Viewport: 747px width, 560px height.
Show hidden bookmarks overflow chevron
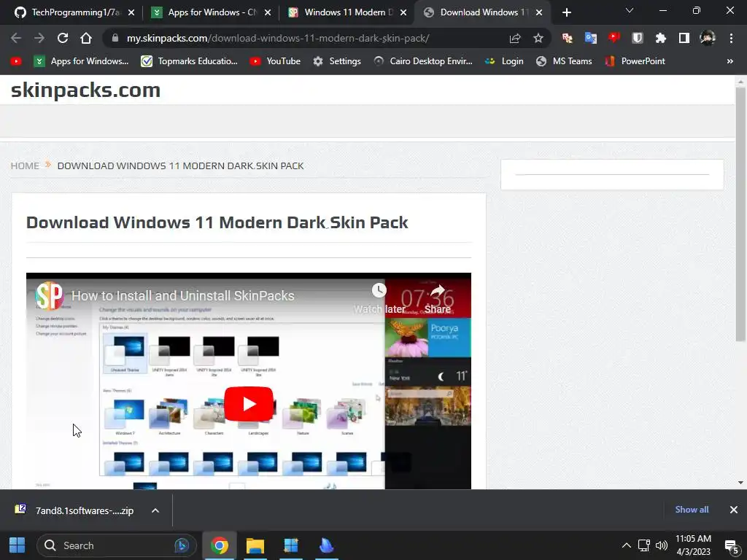point(729,61)
